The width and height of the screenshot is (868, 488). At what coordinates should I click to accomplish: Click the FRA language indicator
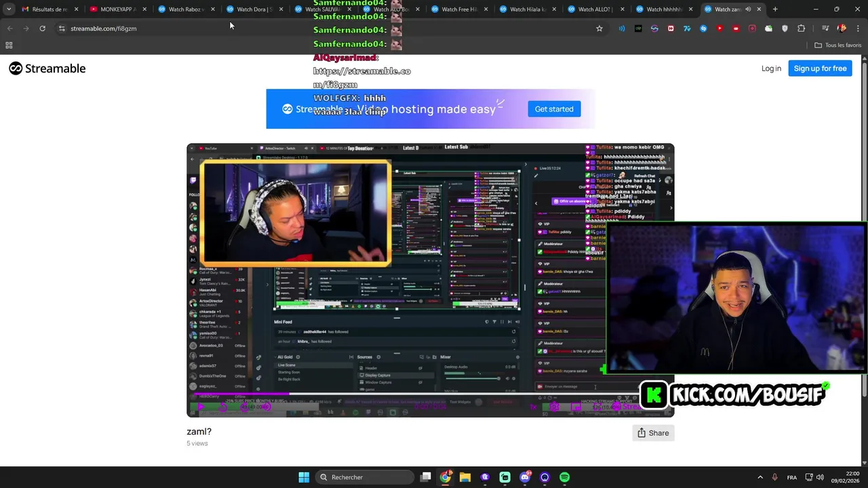[792, 477]
